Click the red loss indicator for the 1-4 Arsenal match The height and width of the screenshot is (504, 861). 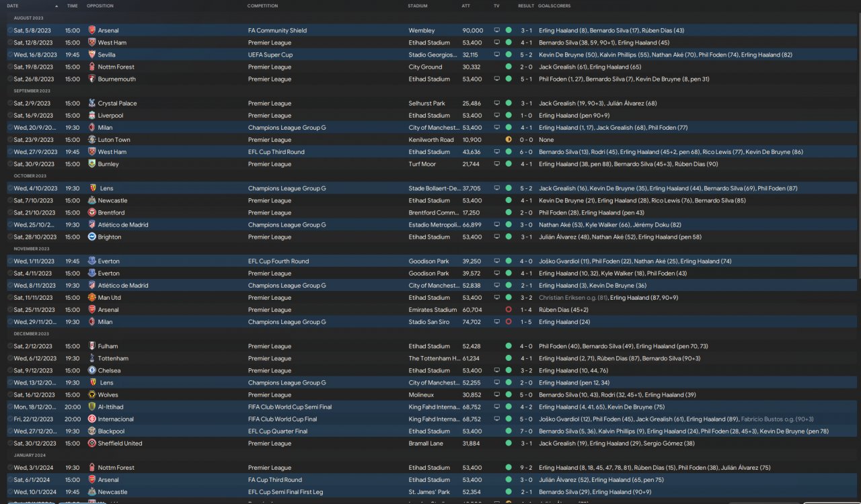point(509,310)
